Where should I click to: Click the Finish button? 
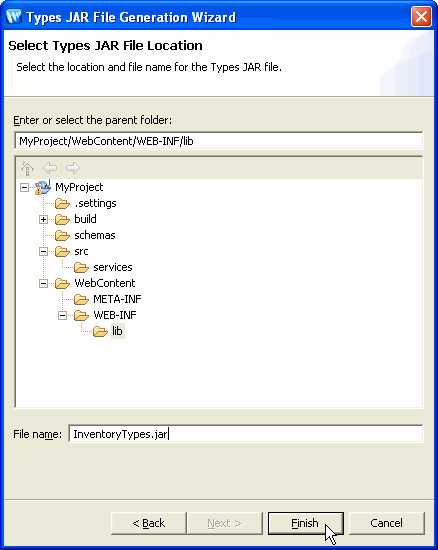(x=305, y=523)
